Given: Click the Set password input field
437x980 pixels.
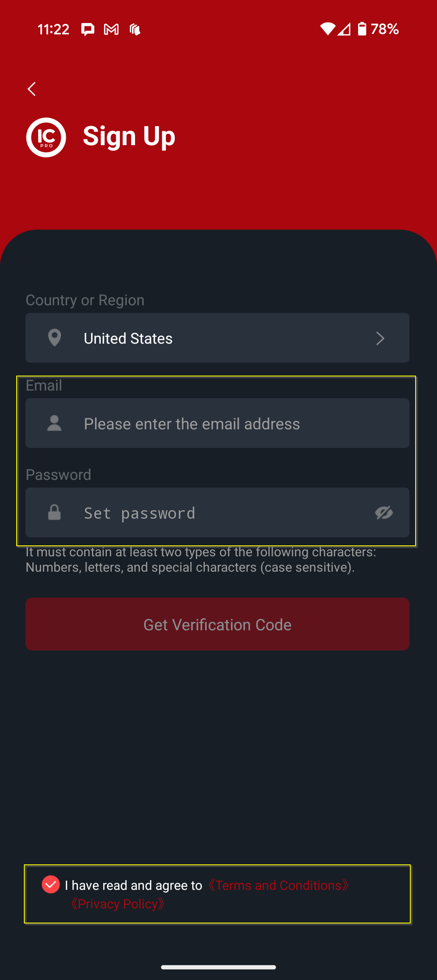Looking at the screenshot, I should point(217,513).
